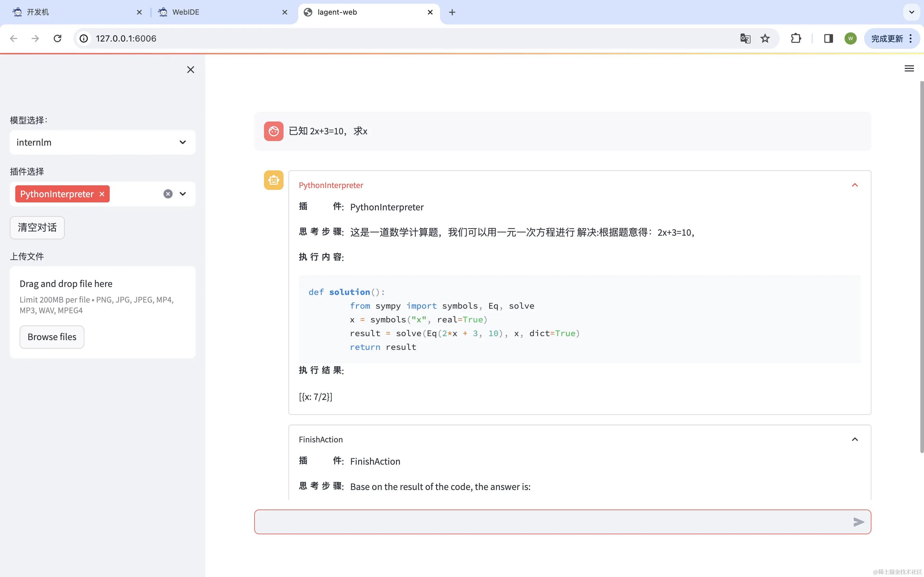Toggle the browser side panel icon
Viewport: 924px width, 577px height.
[x=828, y=38]
